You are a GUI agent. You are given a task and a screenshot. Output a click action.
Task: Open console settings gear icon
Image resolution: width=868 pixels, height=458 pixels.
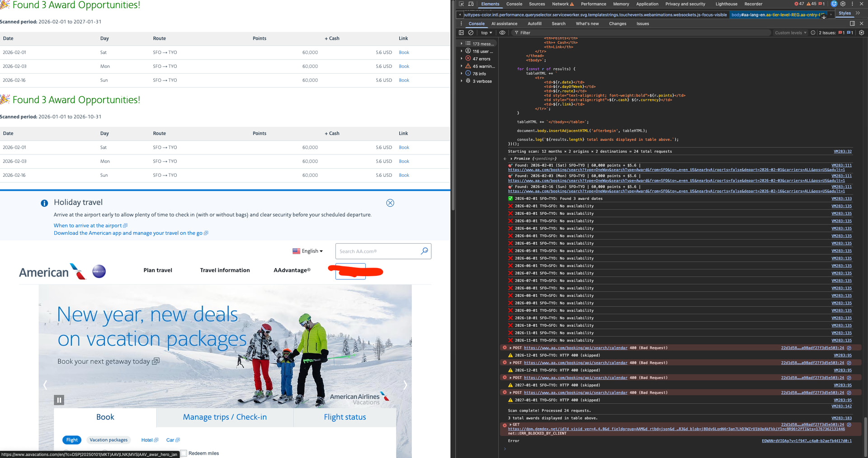[x=861, y=33]
